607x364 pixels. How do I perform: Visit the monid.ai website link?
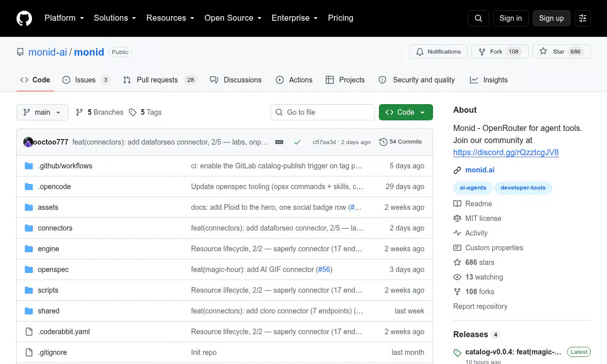coord(480,170)
